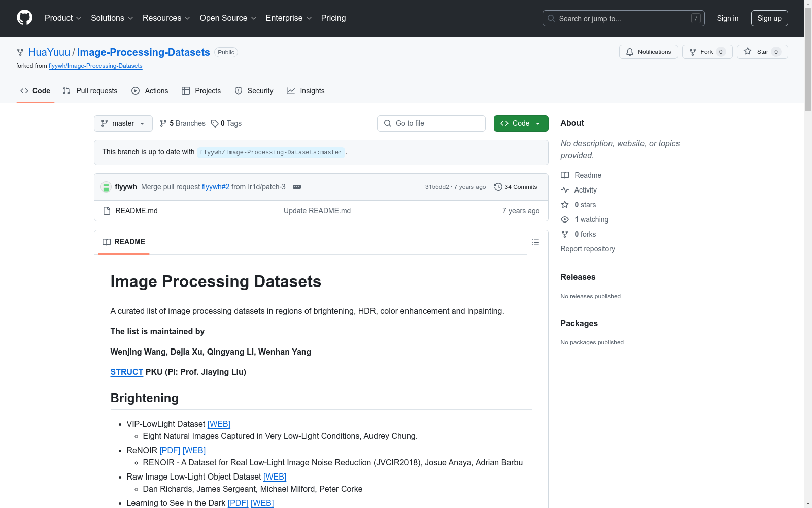This screenshot has width=812, height=508.
Task: Open the ReNOIR PDF link
Action: [170, 450]
